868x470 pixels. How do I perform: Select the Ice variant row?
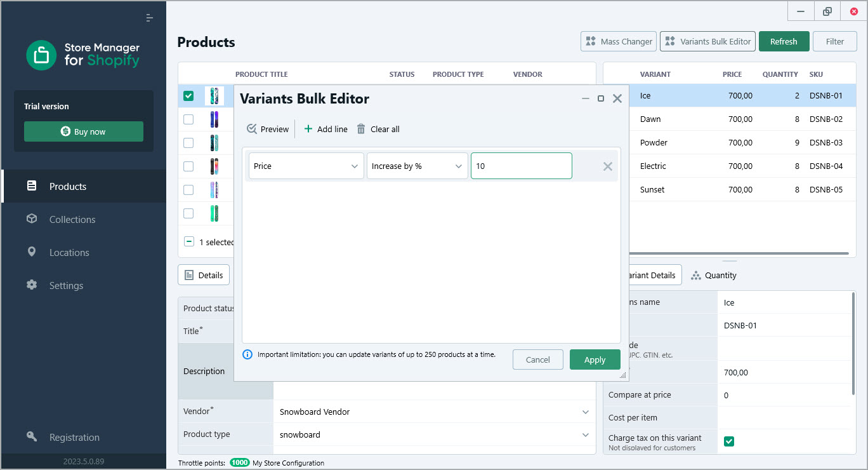[x=742, y=96]
